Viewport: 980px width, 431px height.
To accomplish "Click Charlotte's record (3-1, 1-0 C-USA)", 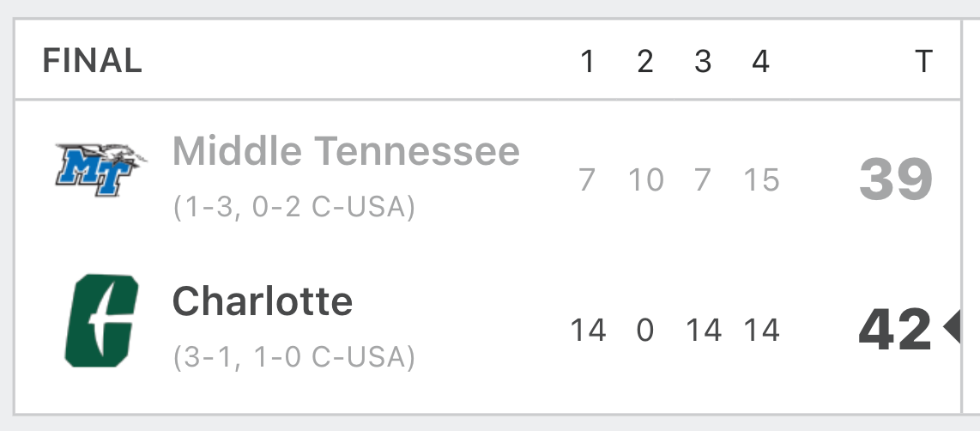I will [293, 357].
